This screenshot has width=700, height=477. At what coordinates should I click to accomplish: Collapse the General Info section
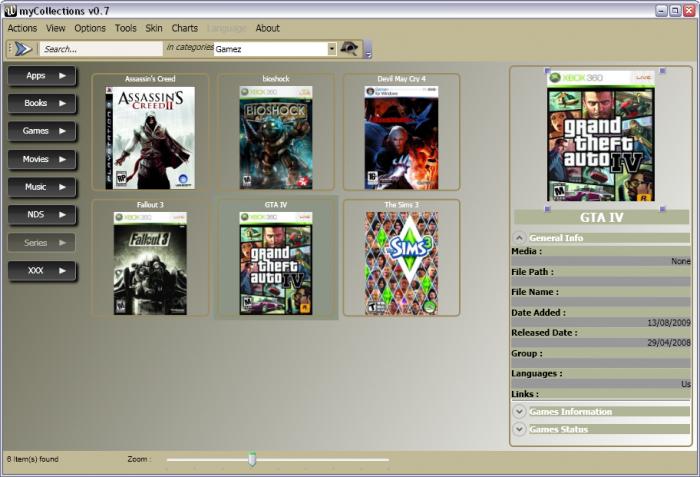click(520, 238)
